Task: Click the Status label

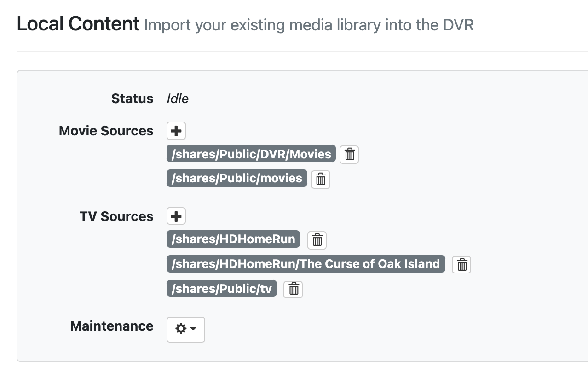Action: [x=132, y=99]
